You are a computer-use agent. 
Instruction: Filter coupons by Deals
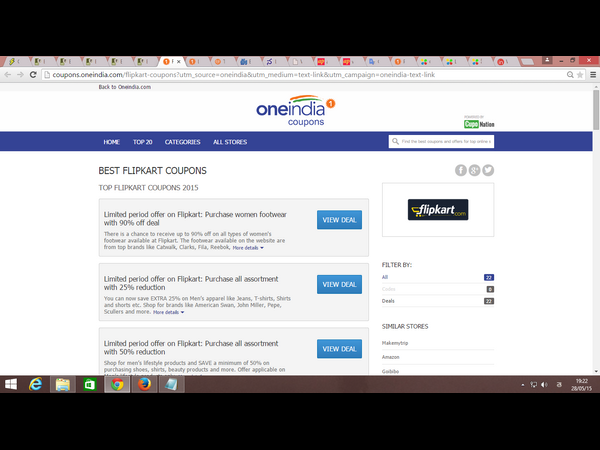tap(391, 299)
